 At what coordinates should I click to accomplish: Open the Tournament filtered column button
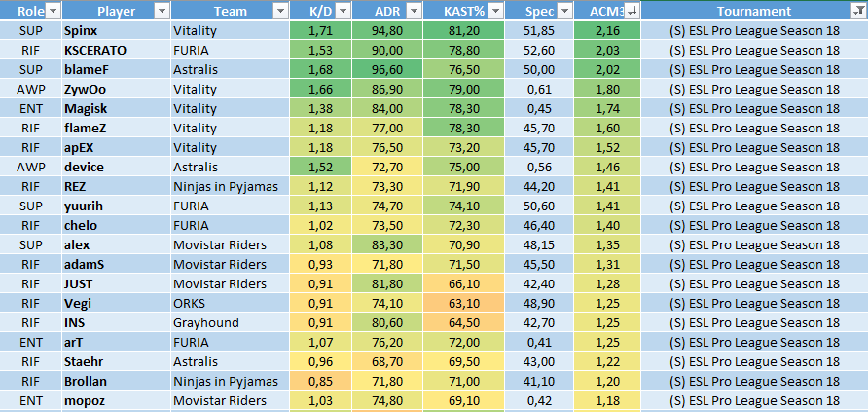click(x=857, y=11)
